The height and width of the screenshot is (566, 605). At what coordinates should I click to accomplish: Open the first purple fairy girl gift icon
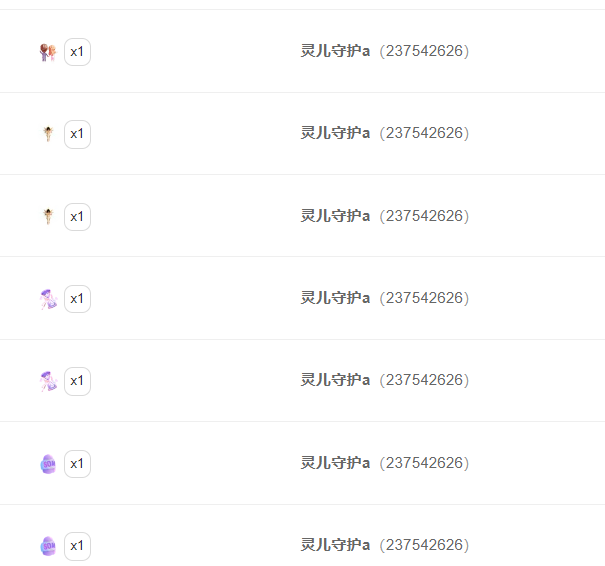coord(48,299)
